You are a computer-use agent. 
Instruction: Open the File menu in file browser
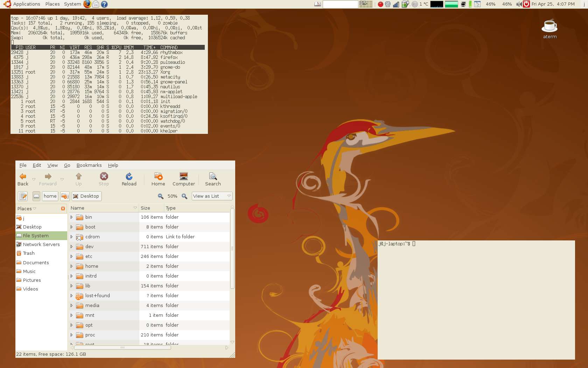pos(23,165)
